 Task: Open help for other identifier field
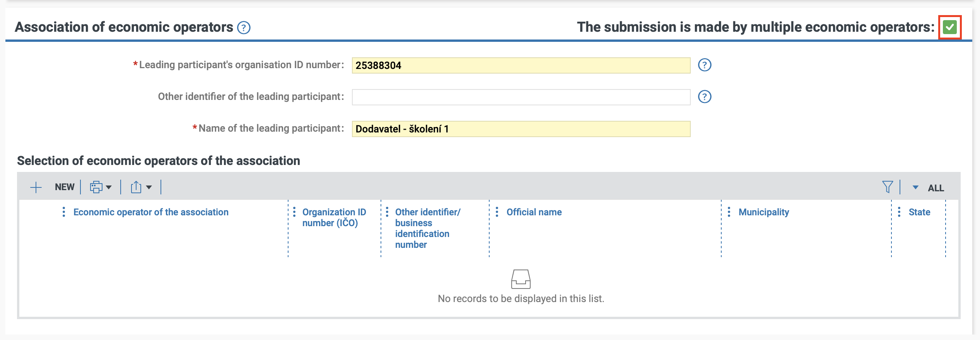704,97
